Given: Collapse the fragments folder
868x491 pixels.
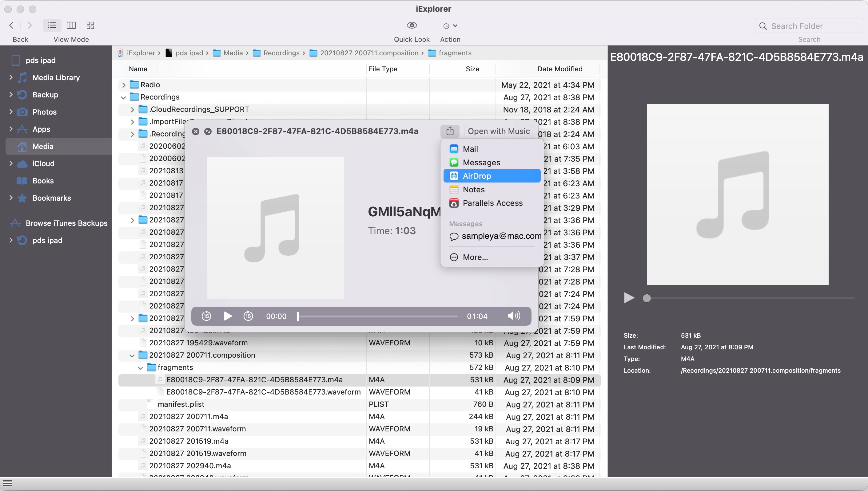Looking at the screenshot, I should click(140, 367).
